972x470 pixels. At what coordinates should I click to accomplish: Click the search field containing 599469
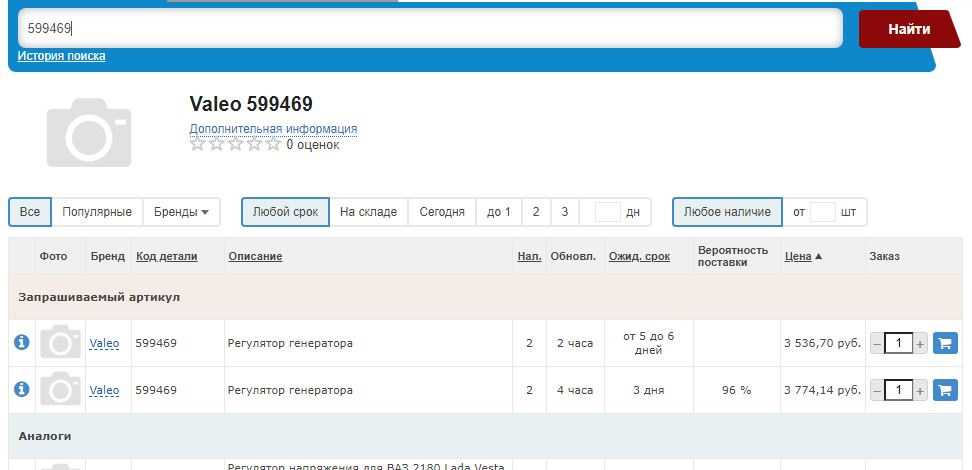430,29
